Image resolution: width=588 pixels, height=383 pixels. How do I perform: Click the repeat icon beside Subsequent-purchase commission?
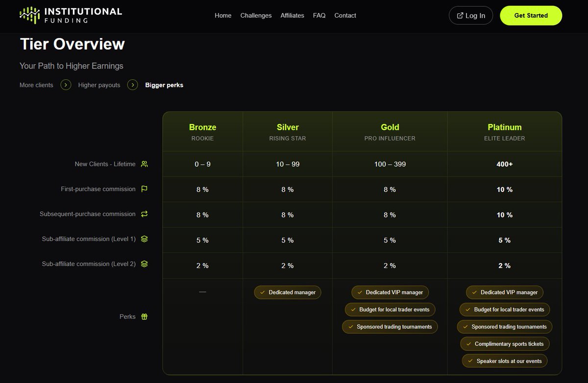pos(144,214)
